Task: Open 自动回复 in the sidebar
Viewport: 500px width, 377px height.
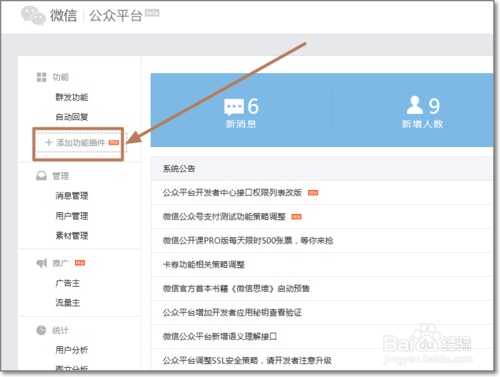Action: (72, 117)
